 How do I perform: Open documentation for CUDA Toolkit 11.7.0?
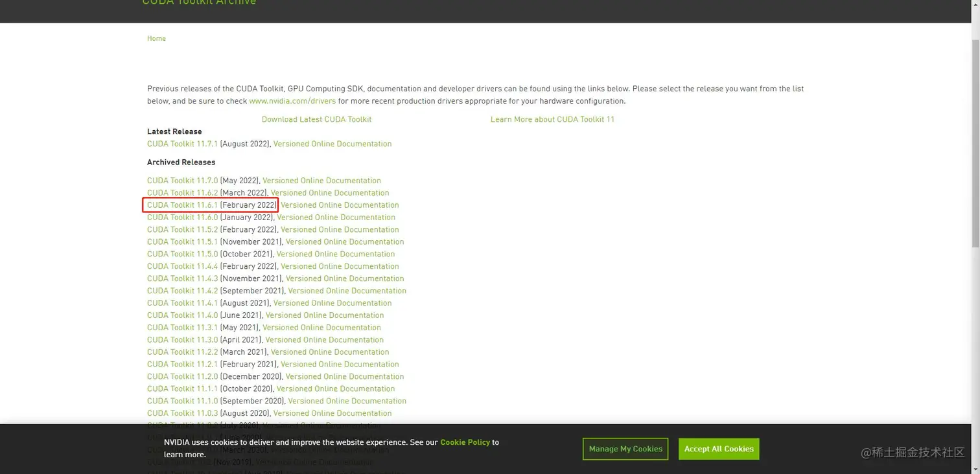click(x=321, y=181)
